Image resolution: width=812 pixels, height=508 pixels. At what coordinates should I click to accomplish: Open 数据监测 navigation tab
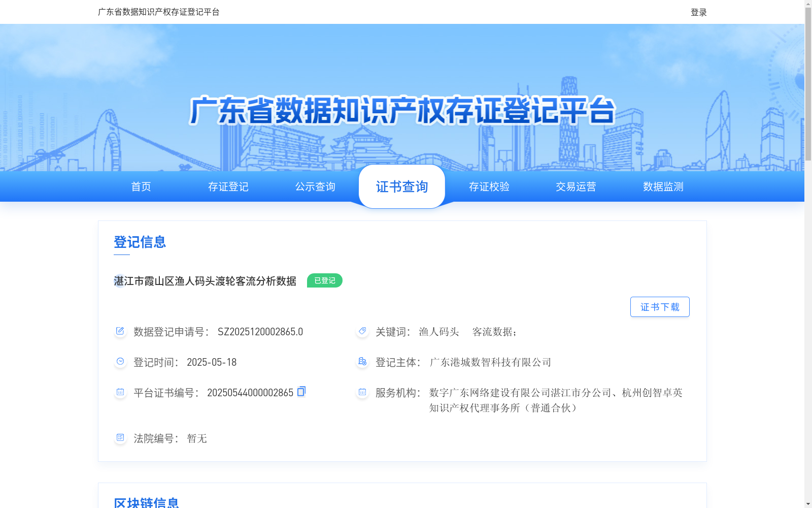click(x=663, y=186)
